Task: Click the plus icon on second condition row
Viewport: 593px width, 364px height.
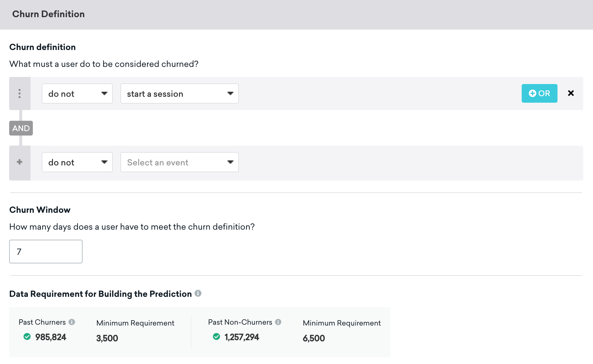Action: [x=20, y=162]
